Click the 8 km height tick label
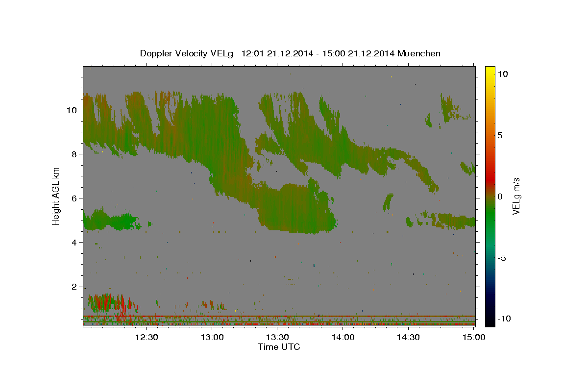 click(x=74, y=154)
